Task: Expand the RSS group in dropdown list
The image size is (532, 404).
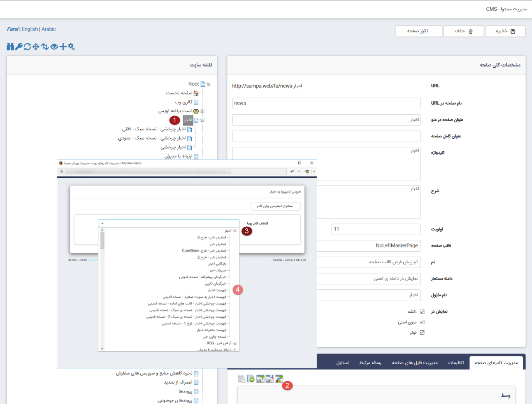Action: click(x=235, y=343)
